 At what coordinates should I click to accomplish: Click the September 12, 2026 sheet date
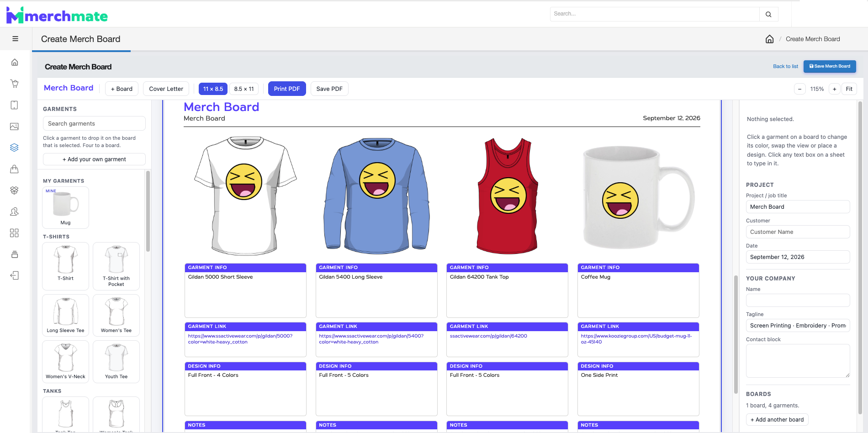pyautogui.click(x=672, y=118)
